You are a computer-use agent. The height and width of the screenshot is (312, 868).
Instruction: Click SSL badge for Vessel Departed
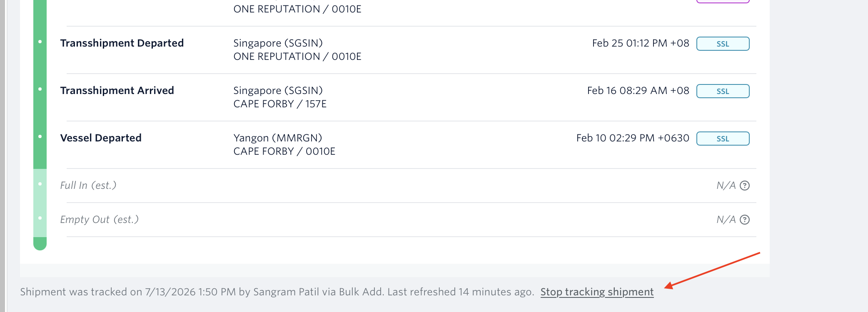[x=723, y=139]
